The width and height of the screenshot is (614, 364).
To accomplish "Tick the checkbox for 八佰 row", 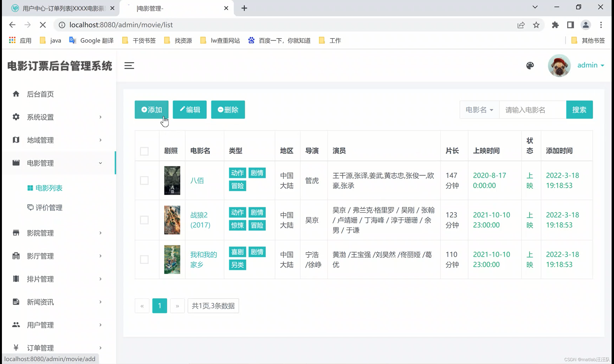I will pos(144,181).
